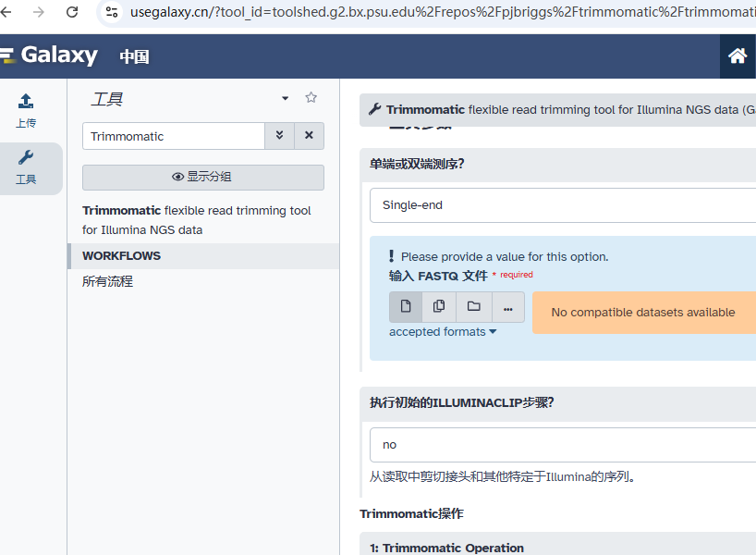Open more input options ellipsis button
The width and height of the screenshot is (756, 555).
pyautogui.click(x=508, y=307)
